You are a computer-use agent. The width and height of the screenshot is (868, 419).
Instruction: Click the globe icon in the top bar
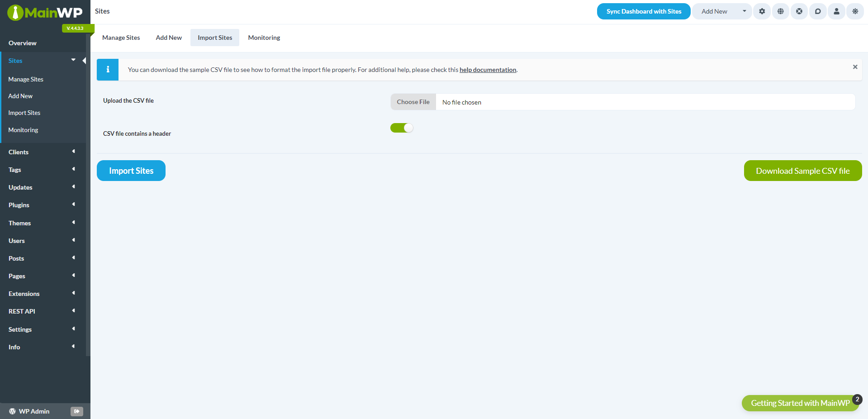(x=781, y=11)
